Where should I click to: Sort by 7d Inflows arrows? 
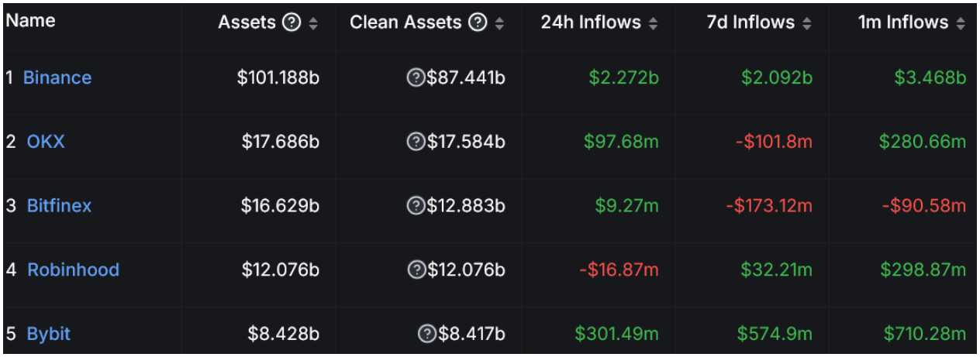point(806,23)
